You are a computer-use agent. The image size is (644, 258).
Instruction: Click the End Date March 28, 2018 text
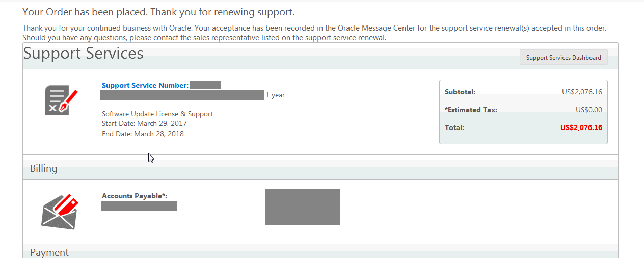[143, 134]
